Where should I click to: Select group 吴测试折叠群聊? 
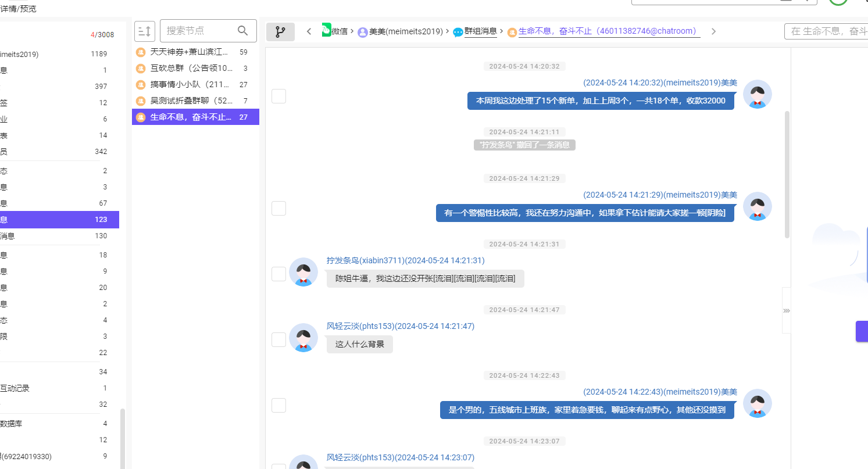(195, 101)
